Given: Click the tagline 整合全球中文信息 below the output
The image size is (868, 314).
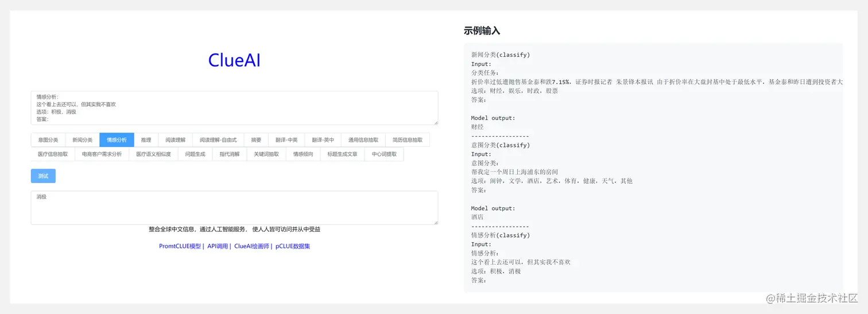Looking at the screenshot, I should (234, 229).
